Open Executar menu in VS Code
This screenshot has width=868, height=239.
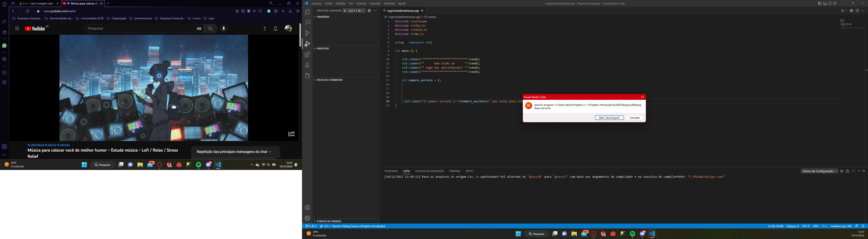[x=375, y=3]
